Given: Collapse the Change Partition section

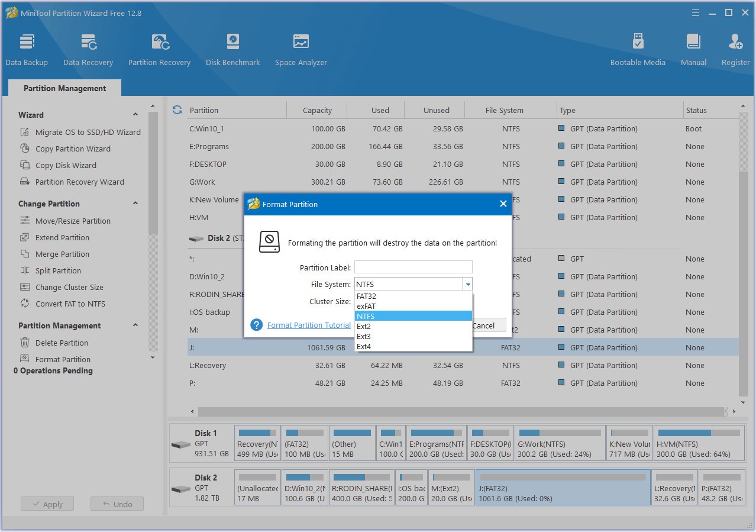Looking at the screenshot, I should click(135, 203).
